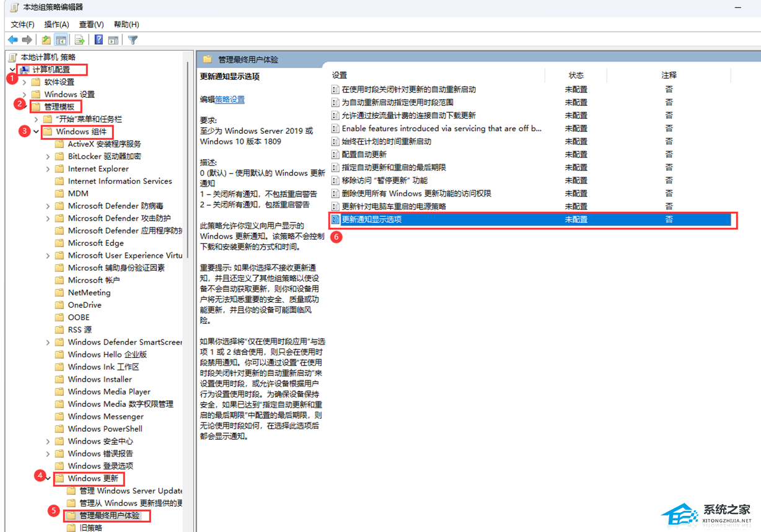Open the 查看(V) menu
This screenshot has height=532, width=761.
point(91,24)
